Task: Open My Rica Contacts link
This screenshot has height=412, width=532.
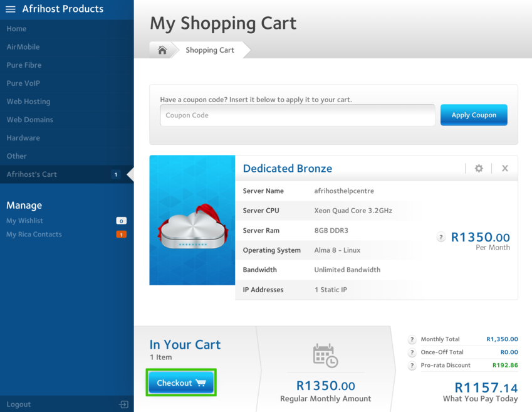Action: coord(34,235)
